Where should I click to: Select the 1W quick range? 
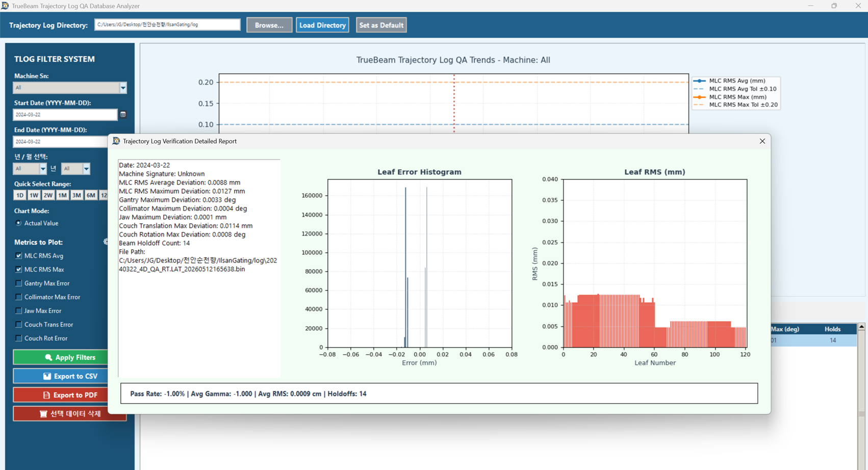pyautogui.click(x=34, y=195)
